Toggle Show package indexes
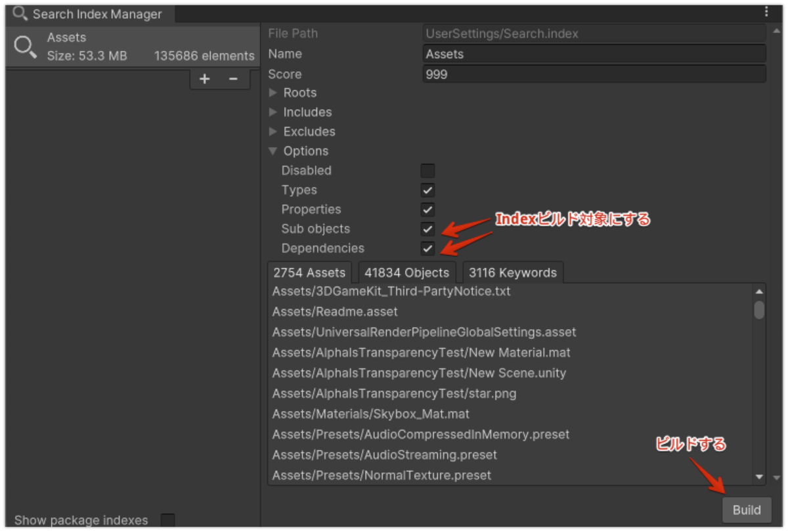This screenshot has height=532, width=788. coord(167,520)
